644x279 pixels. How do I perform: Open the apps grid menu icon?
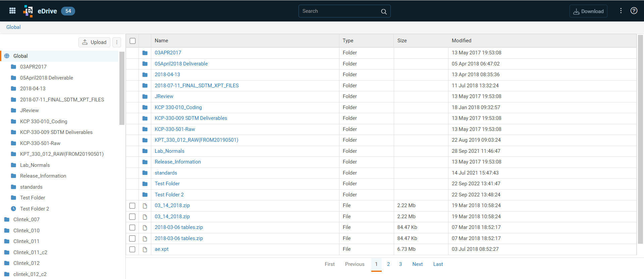12,11
